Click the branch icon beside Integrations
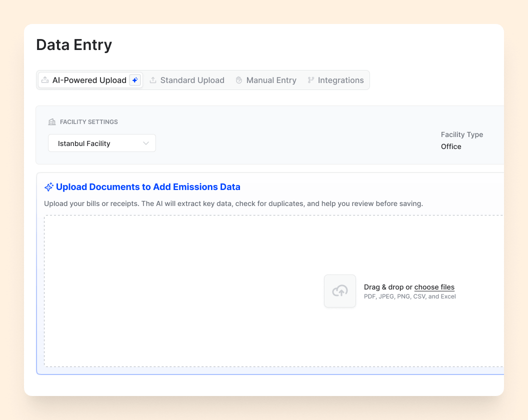The width and height of the screenshot is (528, 420). pos(311,80)
